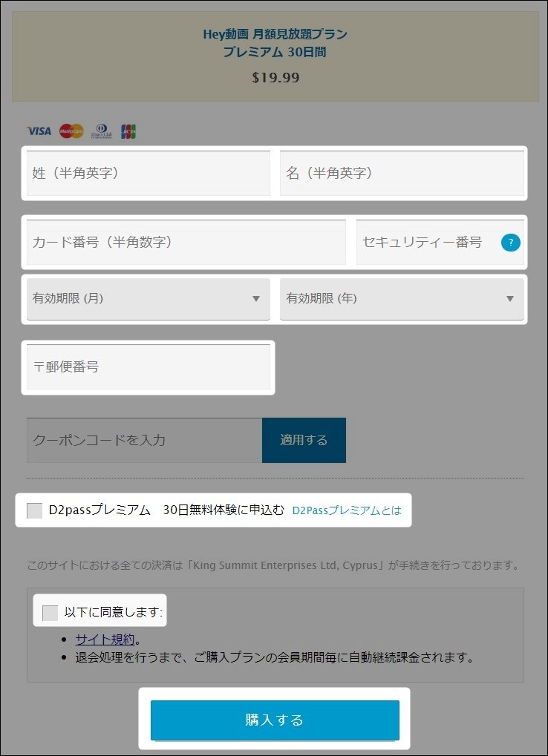Click the King Summit Enterprises payment notice
The image size is (548, 756).
(x=273, y=565)
